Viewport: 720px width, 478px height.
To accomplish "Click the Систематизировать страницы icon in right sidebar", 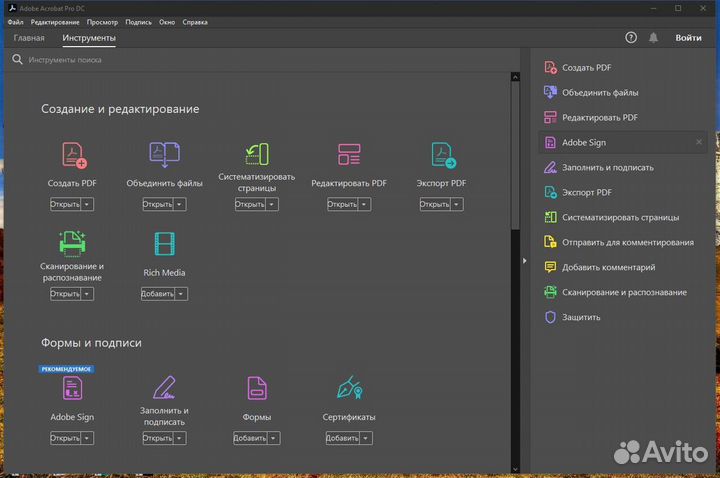I will coord(550,217).
